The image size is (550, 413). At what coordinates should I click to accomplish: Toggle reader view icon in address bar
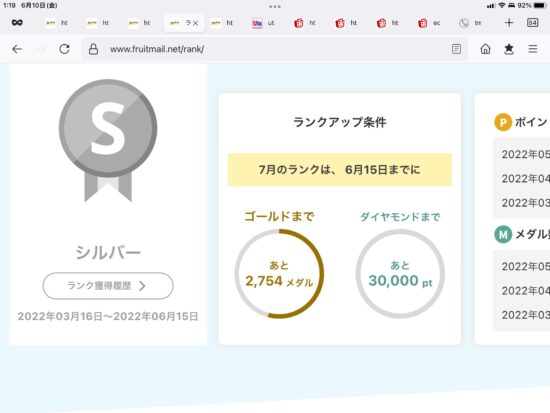(456, 49)
